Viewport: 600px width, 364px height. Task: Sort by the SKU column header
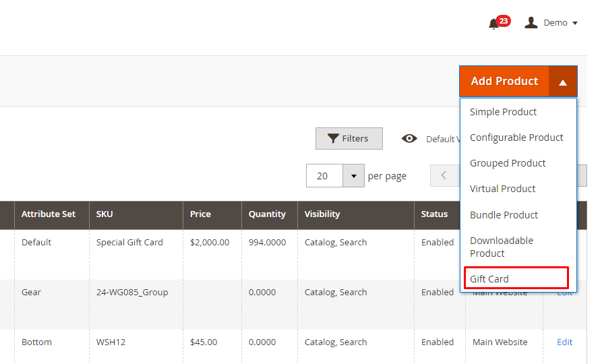[x=104, y=214]
